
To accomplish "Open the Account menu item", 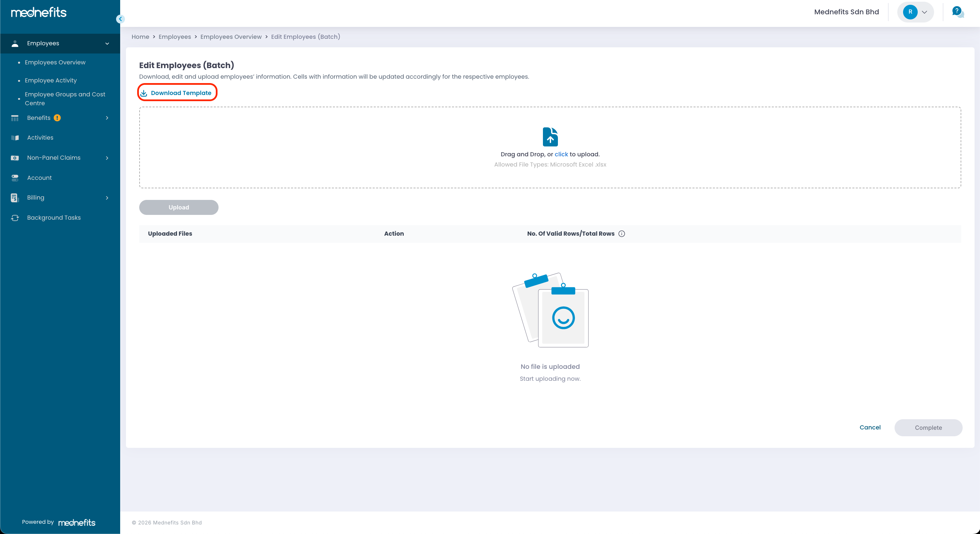I will pyautogui.click(x=39, y=178).
